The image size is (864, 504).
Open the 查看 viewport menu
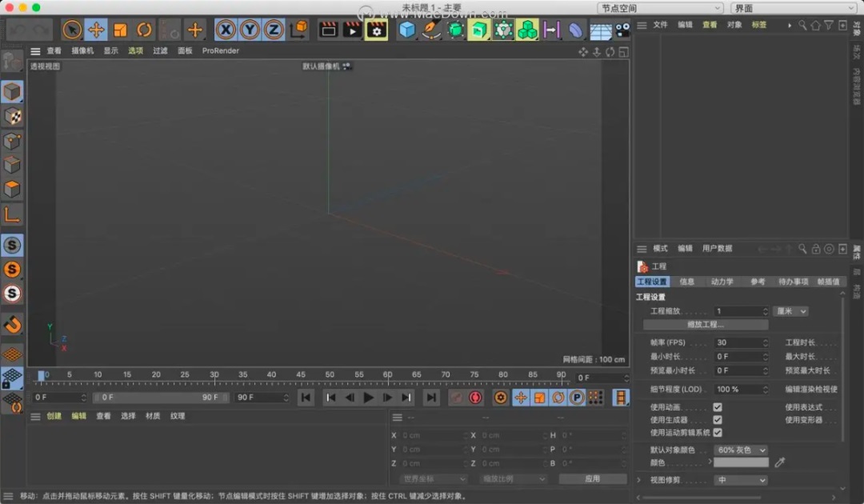pyautogui.click(x=54, y=50)
